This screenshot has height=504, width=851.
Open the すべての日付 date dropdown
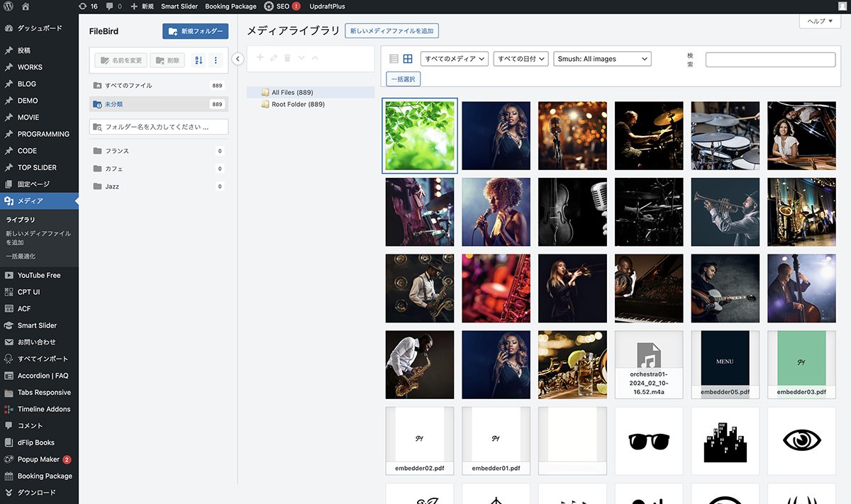click(x=521, y=59)
